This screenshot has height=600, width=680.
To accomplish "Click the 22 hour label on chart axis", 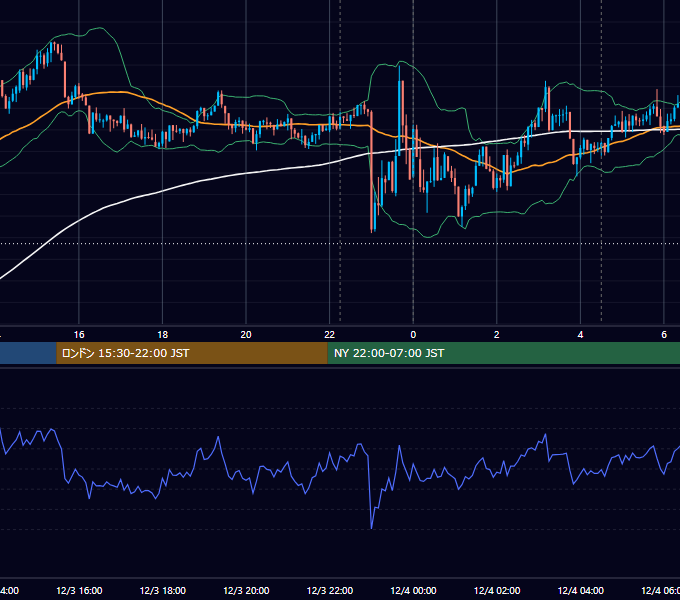I will point(330,334).
